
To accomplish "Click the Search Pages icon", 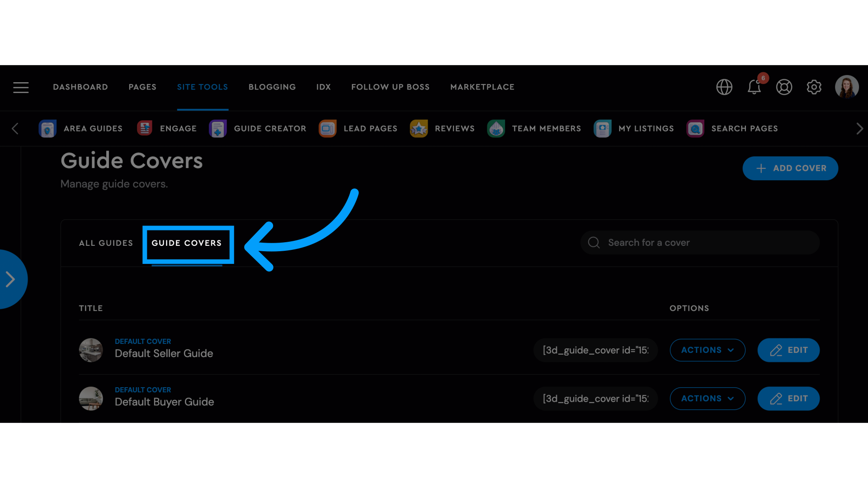I will coord(695,128).
